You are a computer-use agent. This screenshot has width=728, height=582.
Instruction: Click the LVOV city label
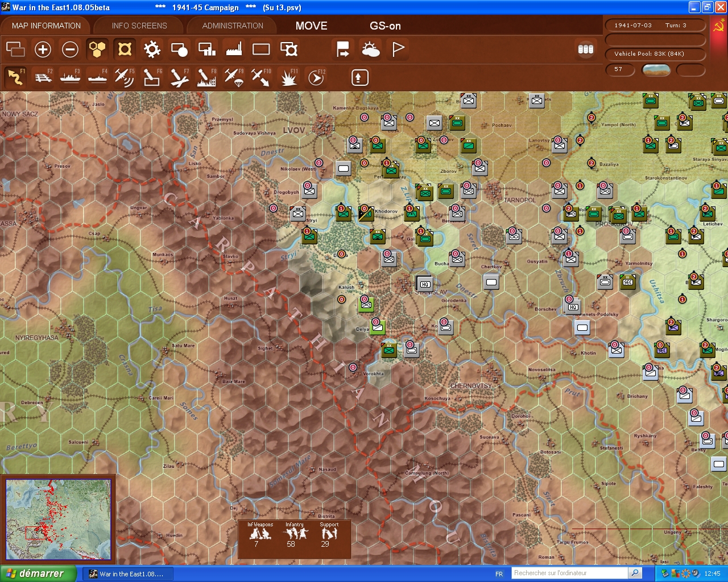(x=294, y=130)
